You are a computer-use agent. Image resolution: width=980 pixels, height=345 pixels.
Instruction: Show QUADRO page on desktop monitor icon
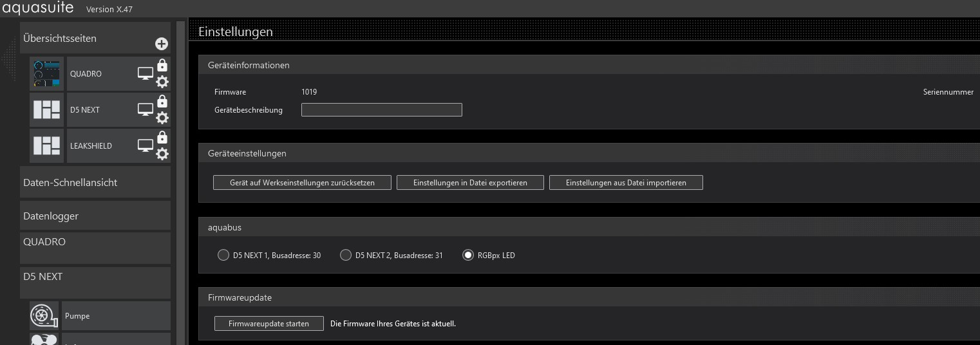[x=146, y=74]
